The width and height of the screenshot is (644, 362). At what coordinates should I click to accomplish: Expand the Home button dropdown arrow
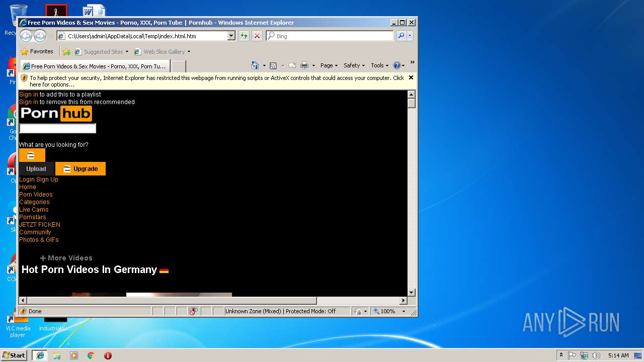pos(264,65)
